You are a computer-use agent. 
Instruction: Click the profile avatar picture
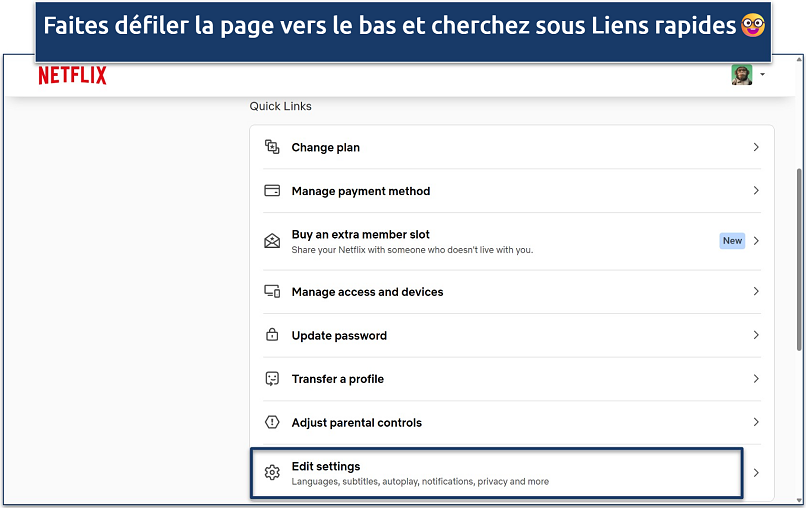741,75
